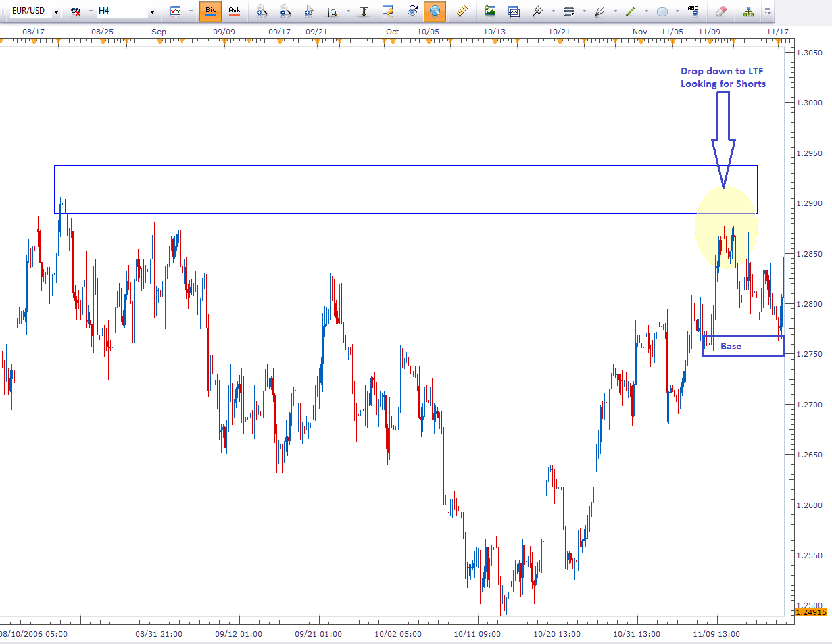Select the ruler measurement tool
This screenshot has height=644, width=832.
coord(462,11)
